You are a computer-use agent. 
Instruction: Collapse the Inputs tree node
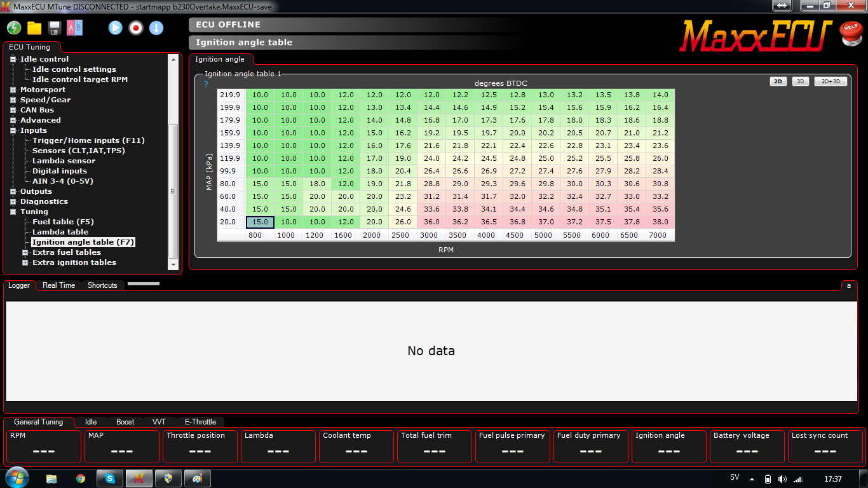pyautogui.click(x=13, y=130)
